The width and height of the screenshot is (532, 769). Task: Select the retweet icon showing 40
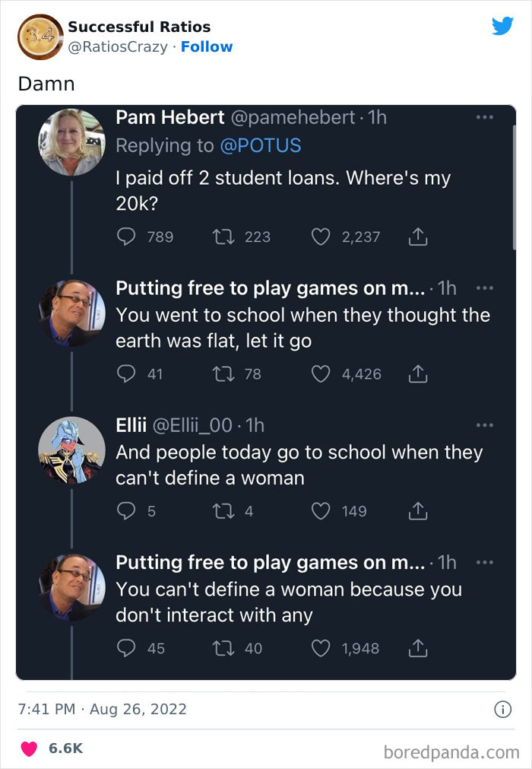pos(223,648)
